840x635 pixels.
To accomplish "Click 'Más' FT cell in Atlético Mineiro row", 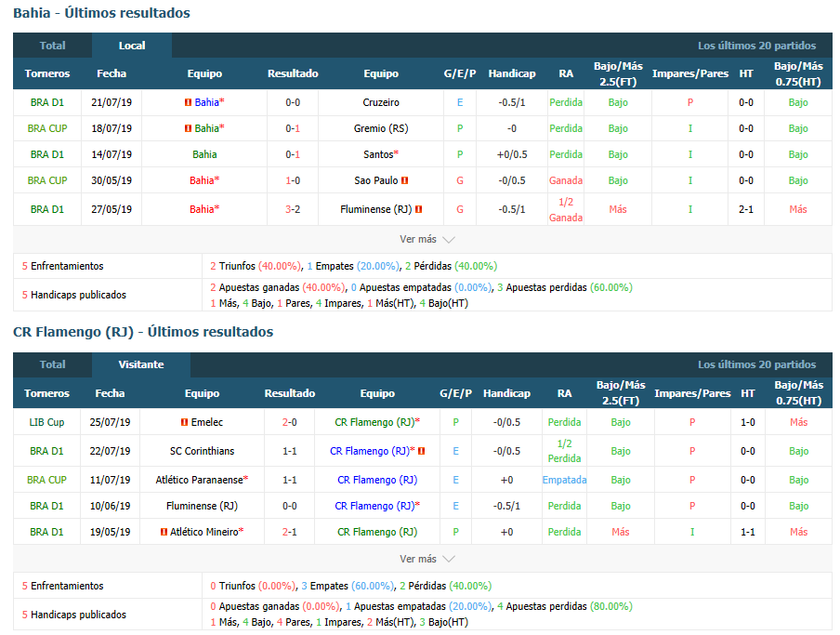I will pyautogui.click(x=621, y=532).
